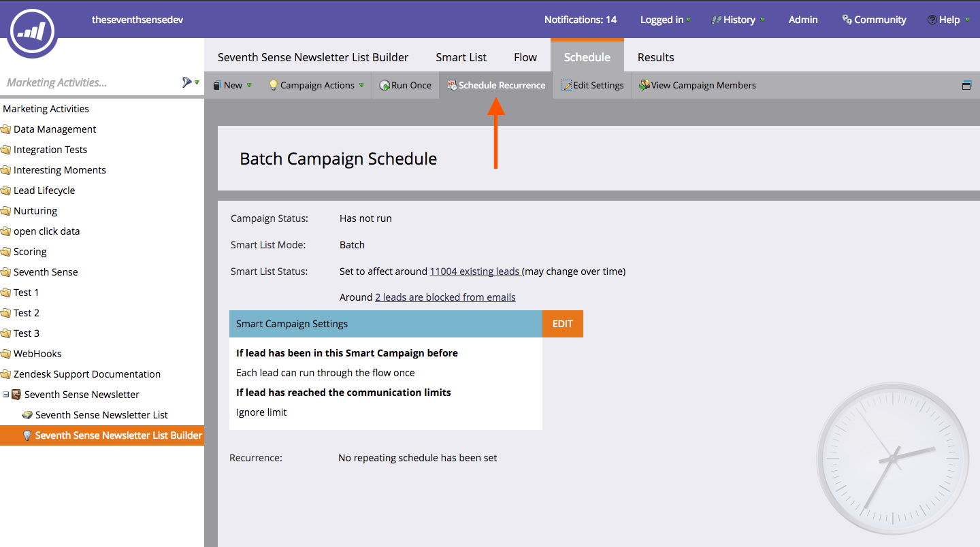
Task: Open the 2 leads are blocked link
Action: [445, 297]
